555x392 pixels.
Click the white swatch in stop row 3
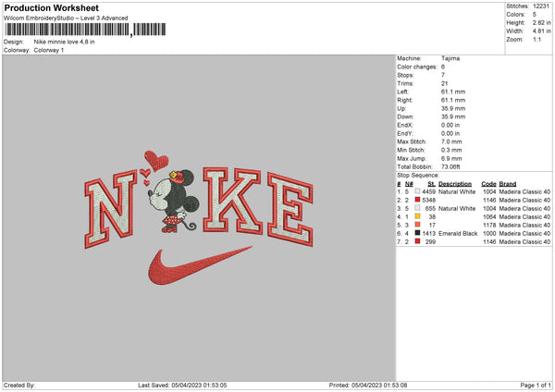coord(418,208)
